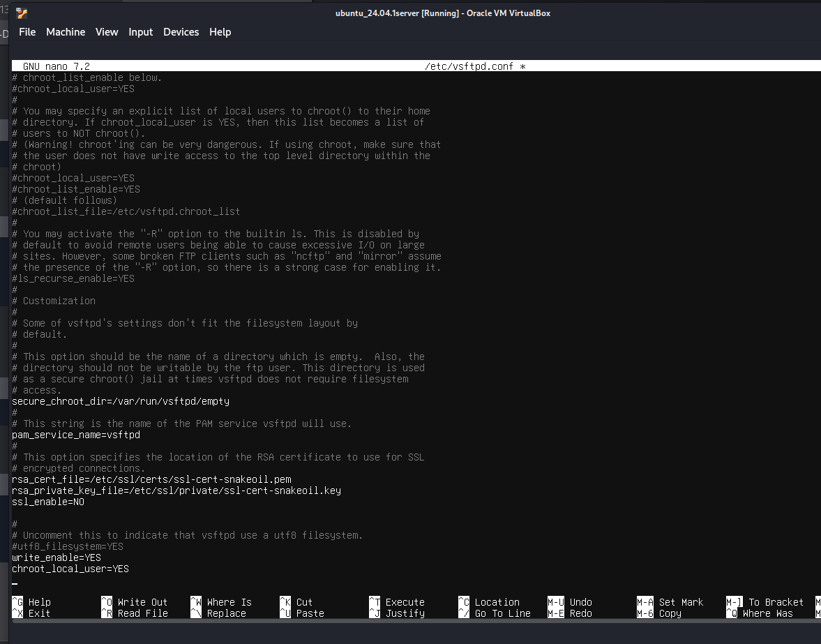Click the '# encrypted connections.' comment line

tap(79, 469)
